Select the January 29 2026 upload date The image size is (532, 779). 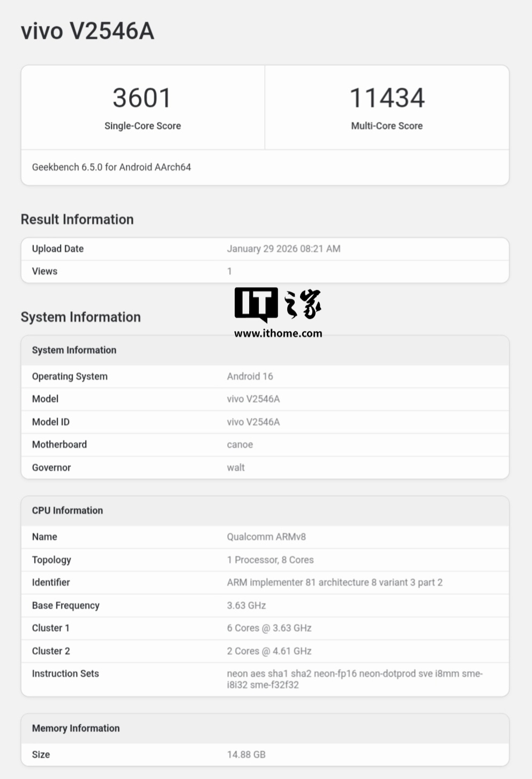coord(283,249)
